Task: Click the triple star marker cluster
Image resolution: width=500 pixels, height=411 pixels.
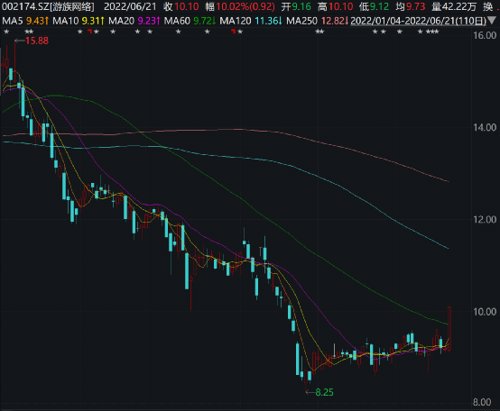Action: pyautogui.click(x=433, y=32)
